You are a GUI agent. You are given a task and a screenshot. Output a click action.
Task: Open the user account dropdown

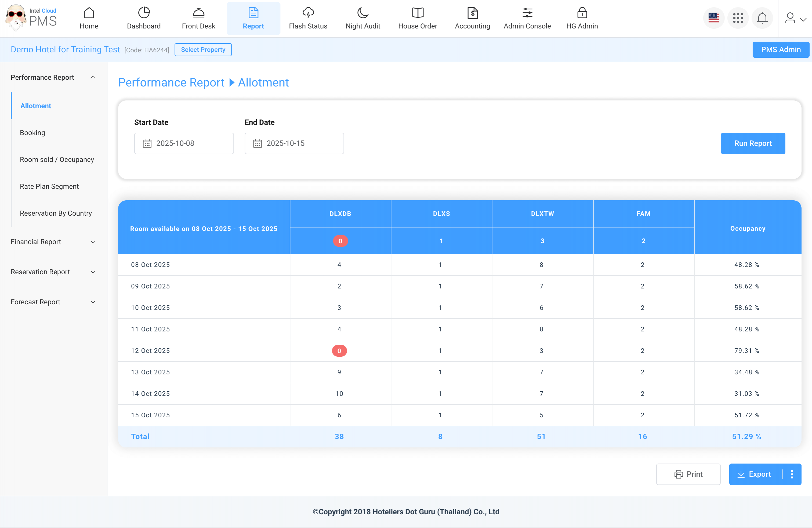coord(795,19)
